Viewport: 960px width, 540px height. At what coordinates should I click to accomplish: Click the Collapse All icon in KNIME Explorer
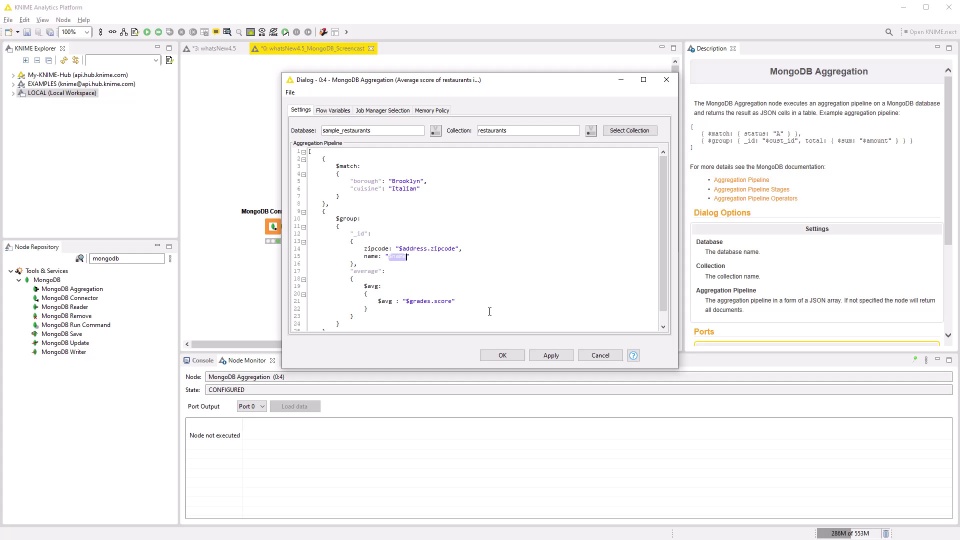48,60
